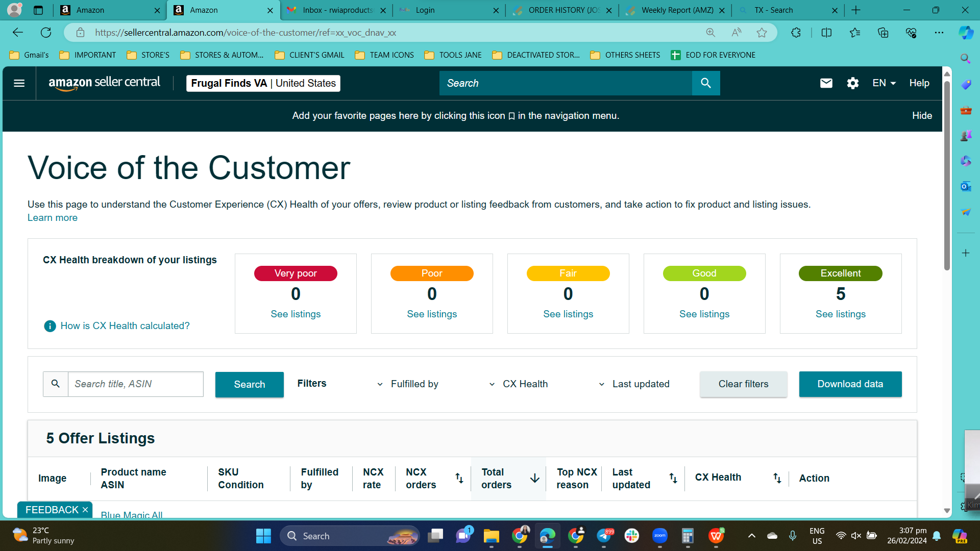See listings under Fair
The width and height of the screenshot is (980, 551).
568,314
